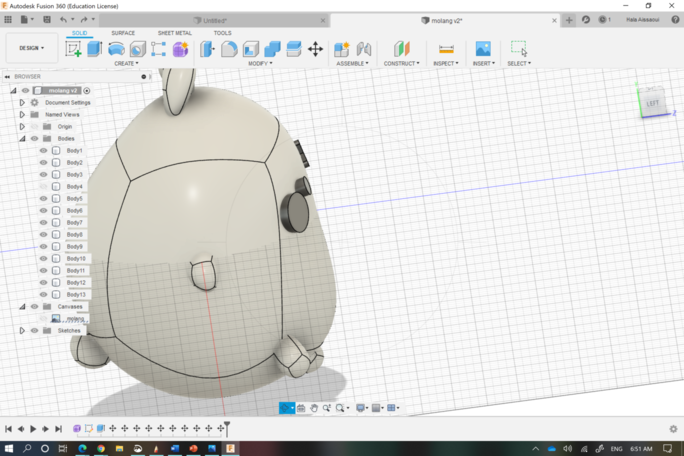This screenshot has width=684, height=456.
Task: Open the Modify menu label
Action: [x=259, y=63]
